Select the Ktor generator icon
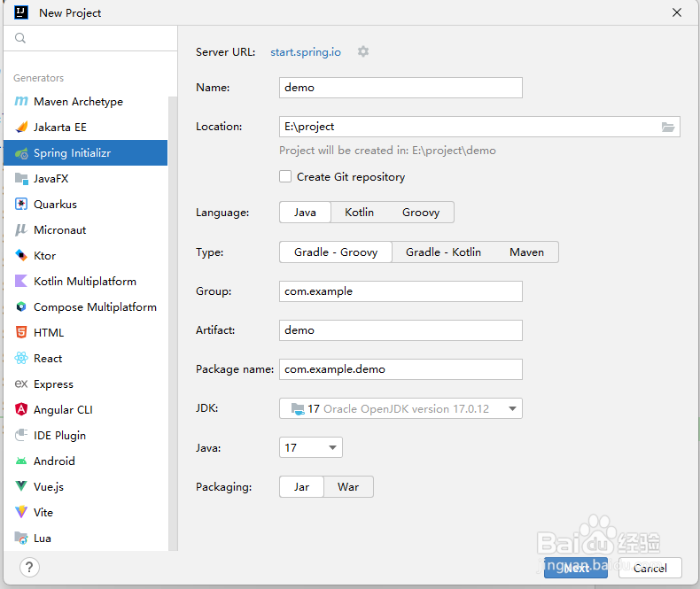700x589 pixels. click(21, 256)
